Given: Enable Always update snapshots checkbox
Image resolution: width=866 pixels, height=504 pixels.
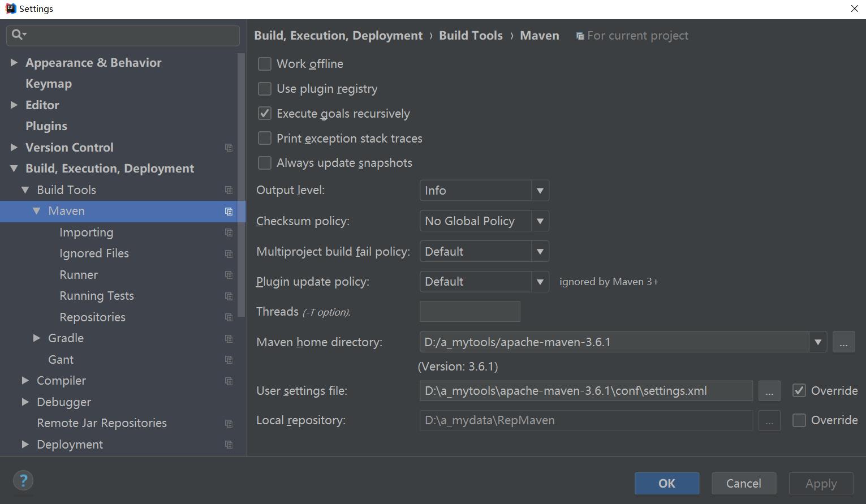Looking at the screenshot, I should pos(264,163).
